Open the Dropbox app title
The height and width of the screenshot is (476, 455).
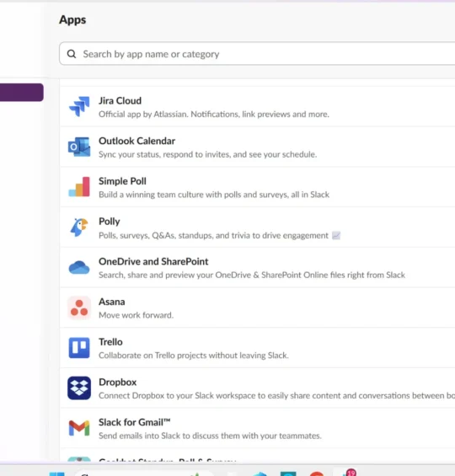(117, 382)
